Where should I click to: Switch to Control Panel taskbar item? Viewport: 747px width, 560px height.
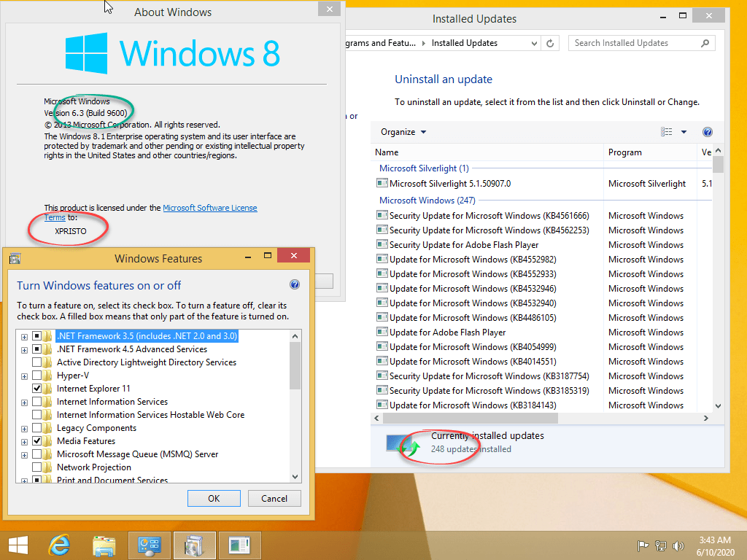[x=149, y=545]
